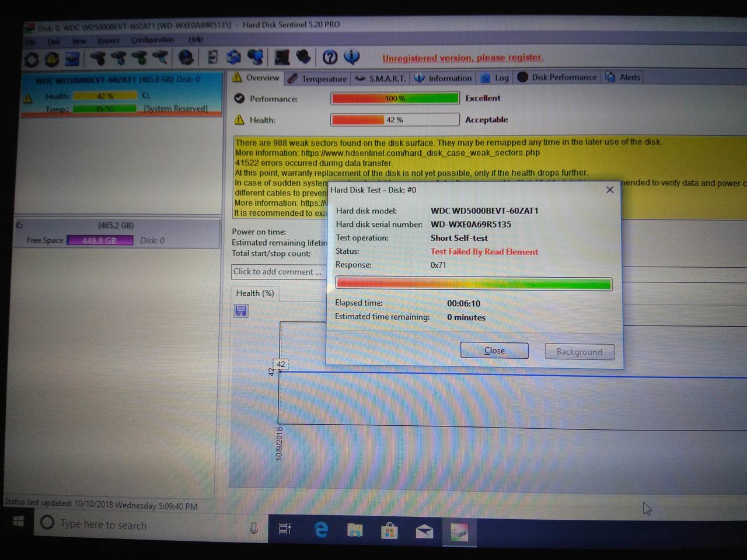Open the blue About info icon
The width and height of the screenshot is (747, 560).
tap(351, 57)
